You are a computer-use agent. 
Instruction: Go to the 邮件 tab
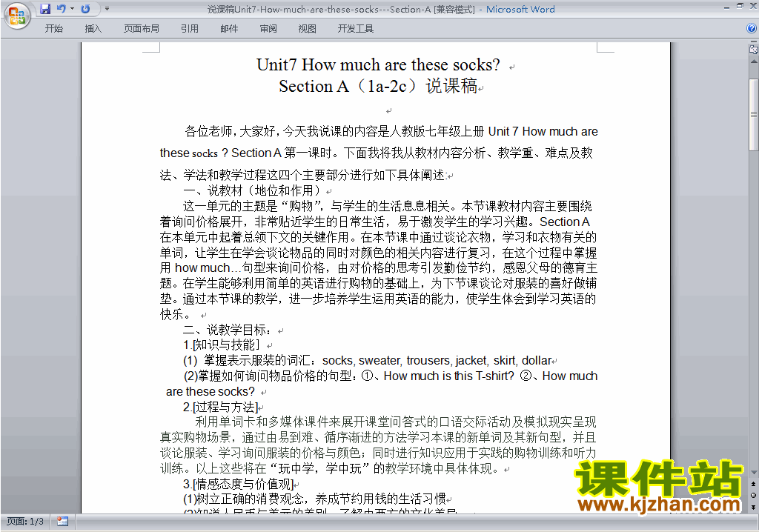tap(229, 29)
